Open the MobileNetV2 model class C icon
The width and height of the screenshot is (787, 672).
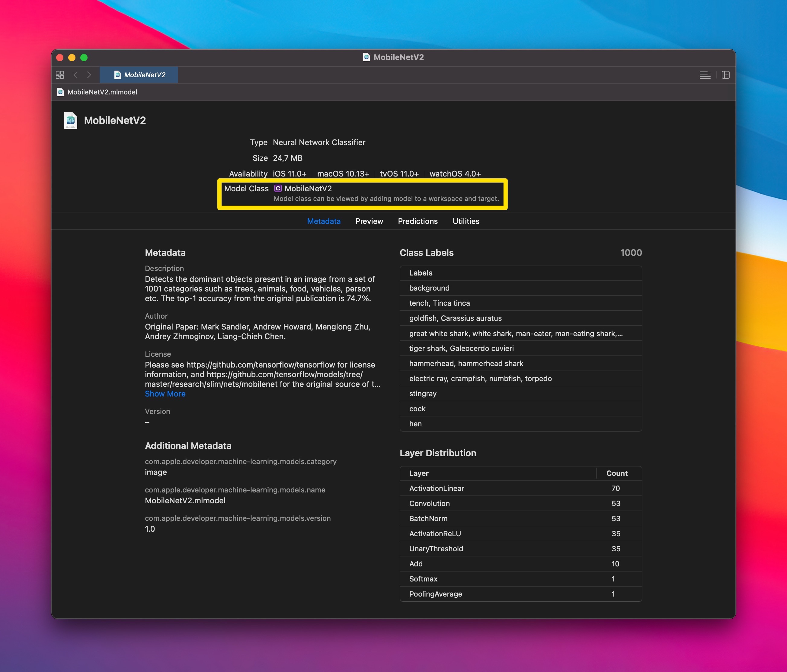point(278,188)
